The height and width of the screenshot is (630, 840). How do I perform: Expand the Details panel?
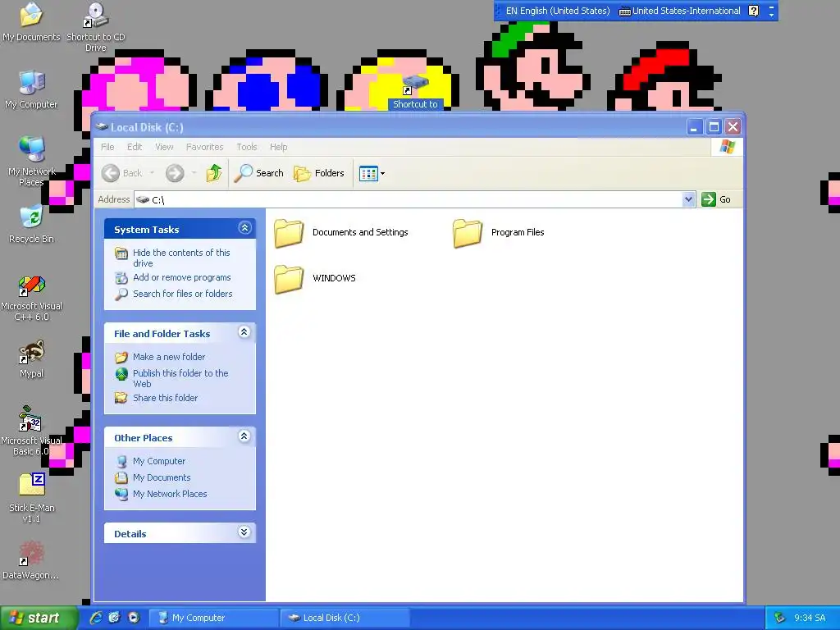(244, 532)
